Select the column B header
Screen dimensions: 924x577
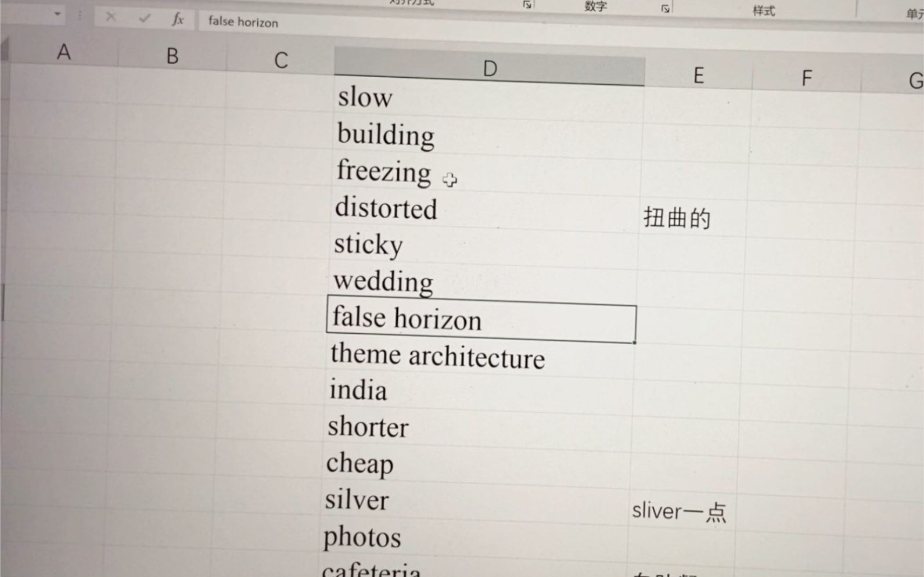click(x=172, y=56)
